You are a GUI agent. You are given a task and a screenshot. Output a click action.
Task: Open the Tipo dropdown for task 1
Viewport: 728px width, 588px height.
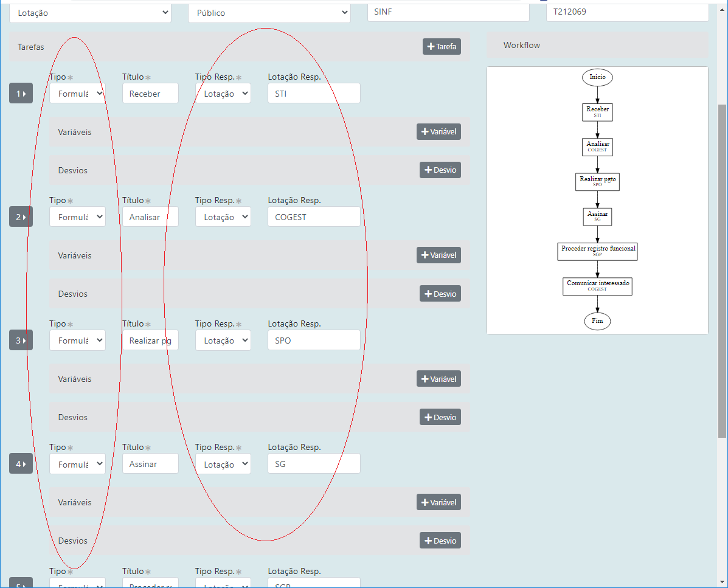pos(77,94)
